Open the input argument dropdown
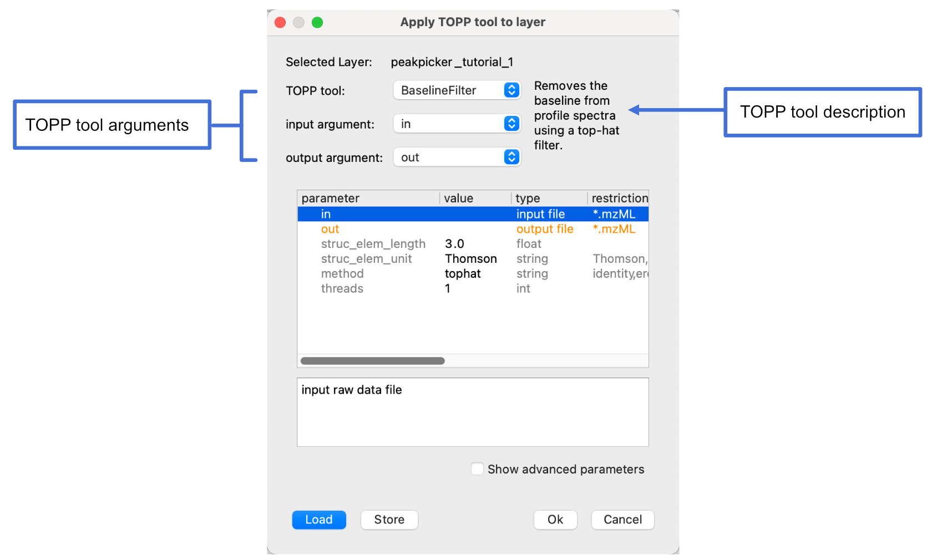This screenshot has width=932, height=560. 456,124
